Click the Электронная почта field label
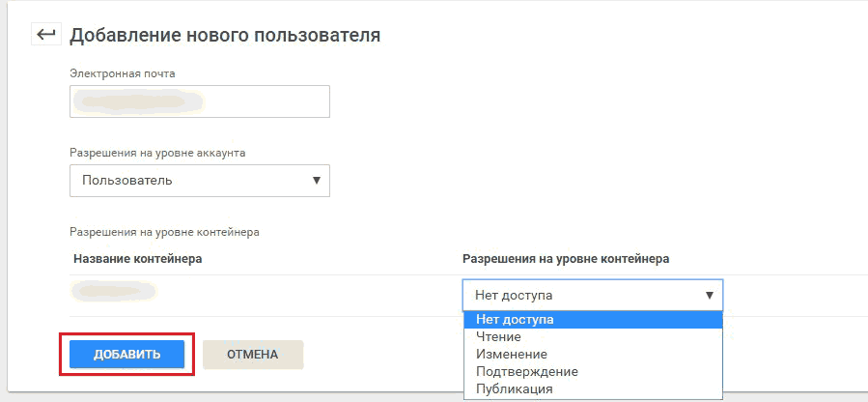 point(123,73)
